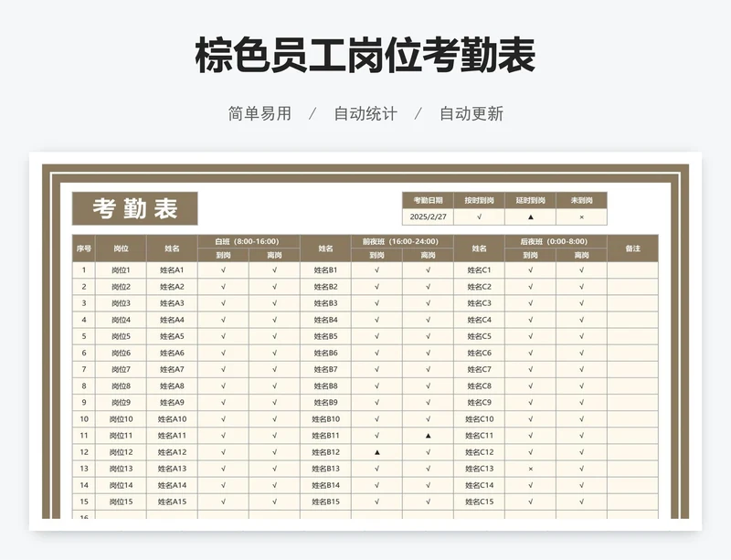Select the 未到岗 legend header
The image size is (731, 560).
coord(581,200)
